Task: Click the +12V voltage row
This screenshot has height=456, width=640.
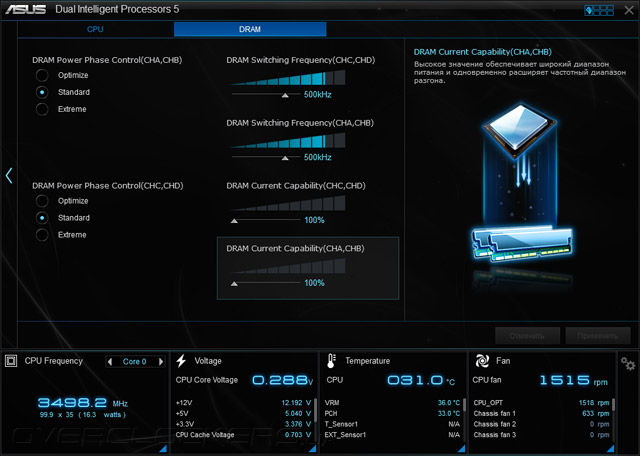Action: click(243, 403)
